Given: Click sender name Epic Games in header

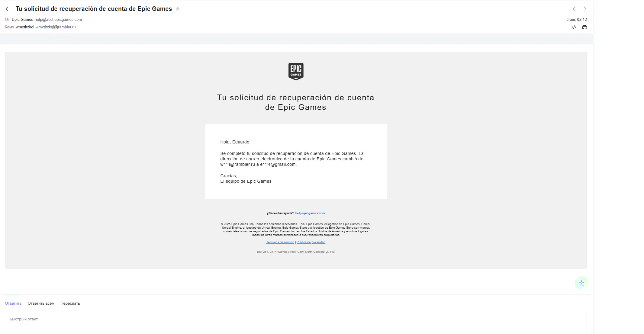Looking at the screenshot, I should click(x=22, y=20).
